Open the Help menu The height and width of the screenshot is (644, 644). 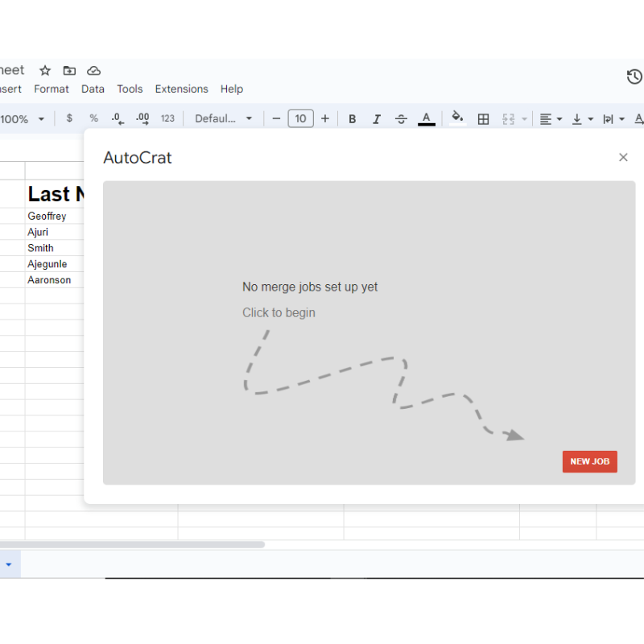[x=232, y=89]
